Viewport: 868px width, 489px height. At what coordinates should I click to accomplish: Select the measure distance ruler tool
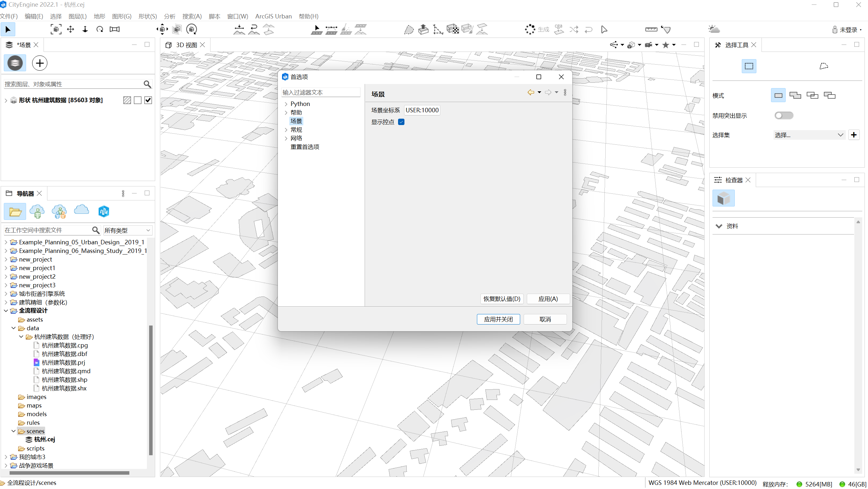(x=651, y=29)
